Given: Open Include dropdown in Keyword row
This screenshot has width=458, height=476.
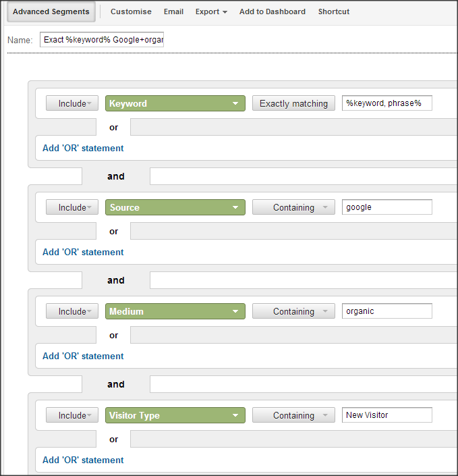Looking at the screenshot, I should point(72,103).
